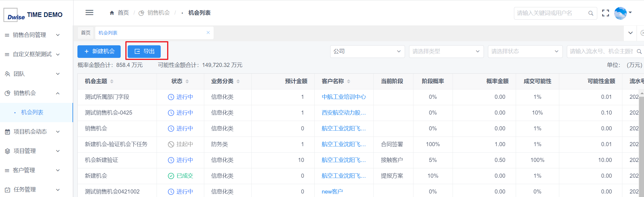Click the search magnifier in top search box
The image size is (644, 197).
(591, 13)
